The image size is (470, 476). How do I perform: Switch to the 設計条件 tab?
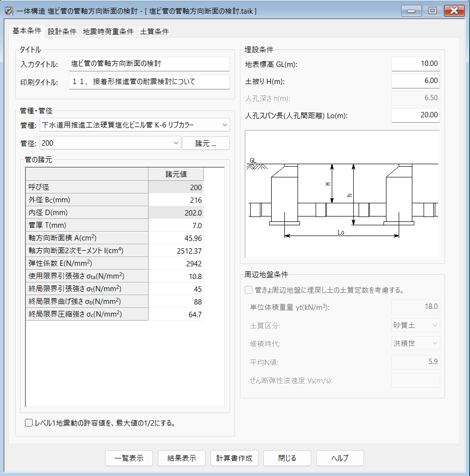tap(62, 31)
